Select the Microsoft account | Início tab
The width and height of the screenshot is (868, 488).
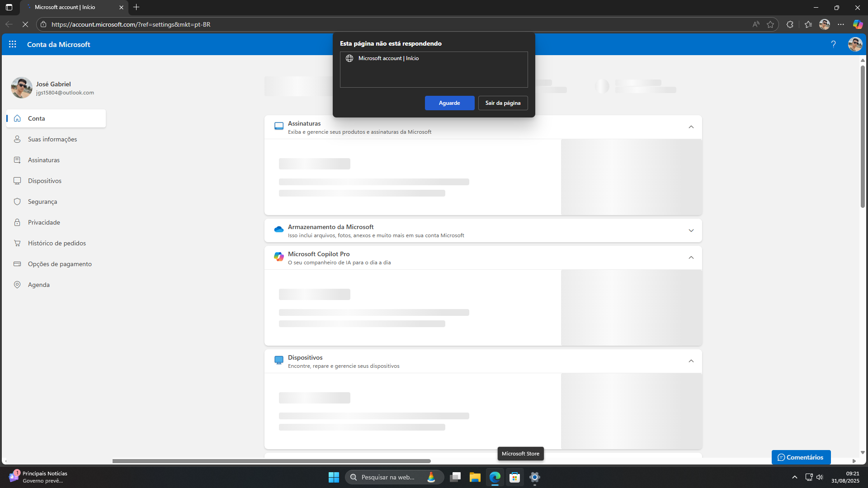pyautogui.click(x=75, y=7)
